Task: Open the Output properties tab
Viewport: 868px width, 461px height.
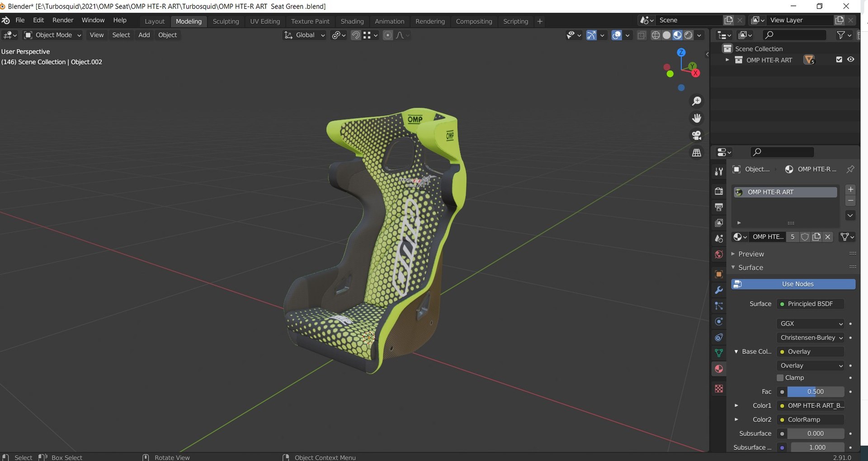Action: (719, 207)
